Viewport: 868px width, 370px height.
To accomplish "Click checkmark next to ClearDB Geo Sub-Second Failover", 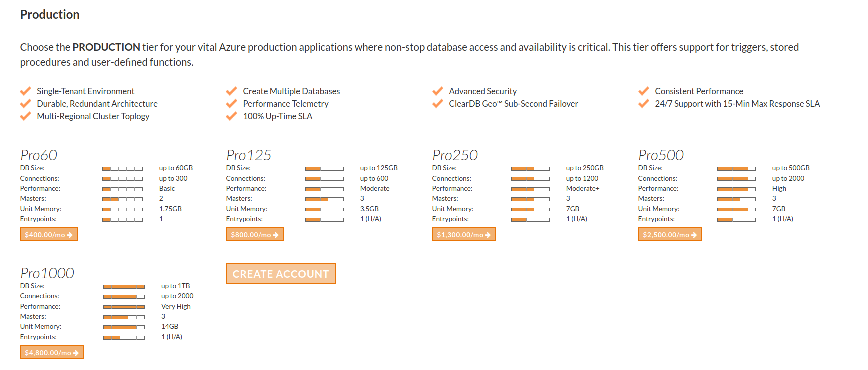I will [438, 104].
